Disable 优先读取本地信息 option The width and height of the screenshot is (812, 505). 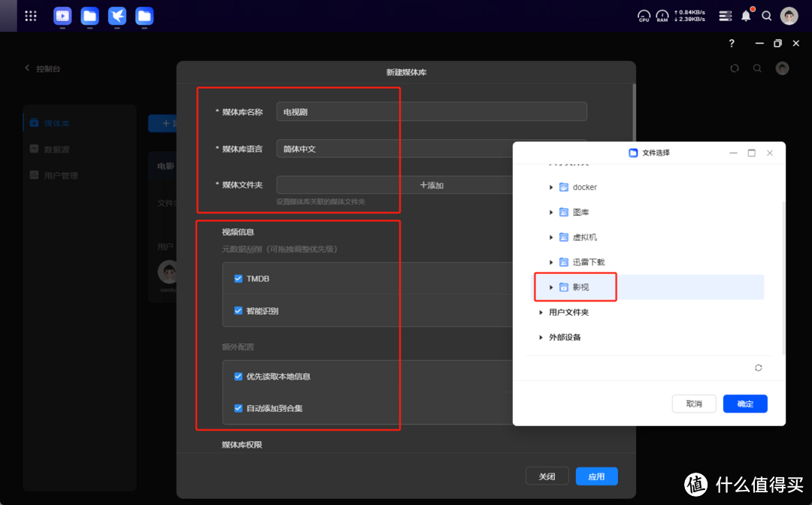pyautogui.click(x=238, y=376)
